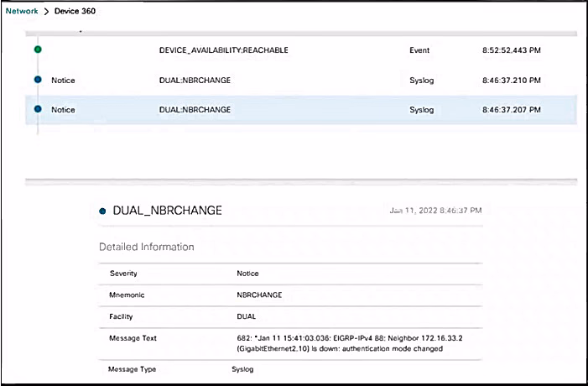
Task: Click the Notice label in the 8:46:37.210 row
Action: coord(63,81)
